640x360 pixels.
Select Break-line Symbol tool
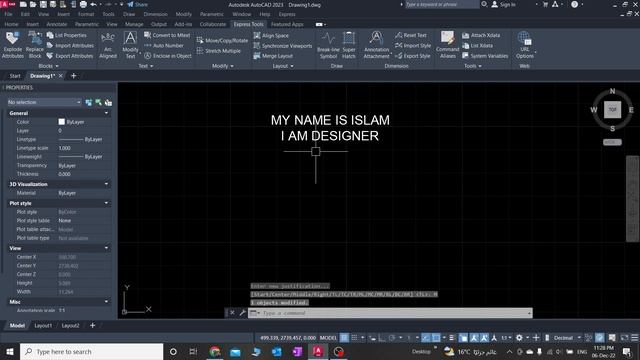pos(328,45)
